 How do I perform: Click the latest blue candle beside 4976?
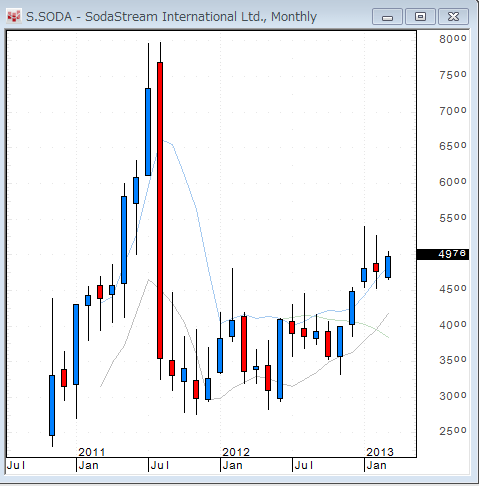coord(388,267)
